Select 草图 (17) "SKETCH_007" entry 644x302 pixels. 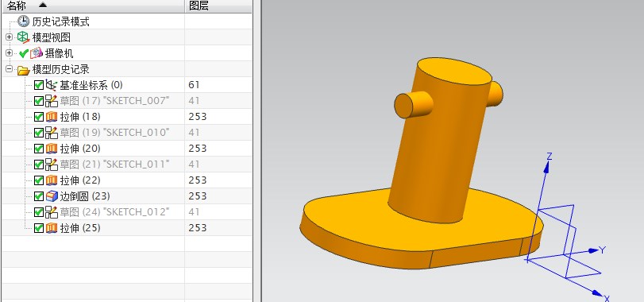pyautogui.click(x=114, y=101)
